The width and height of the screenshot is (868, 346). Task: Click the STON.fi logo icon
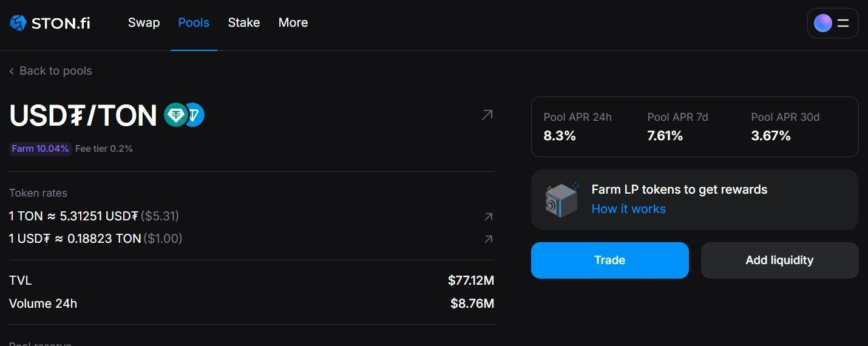(18, 23)
